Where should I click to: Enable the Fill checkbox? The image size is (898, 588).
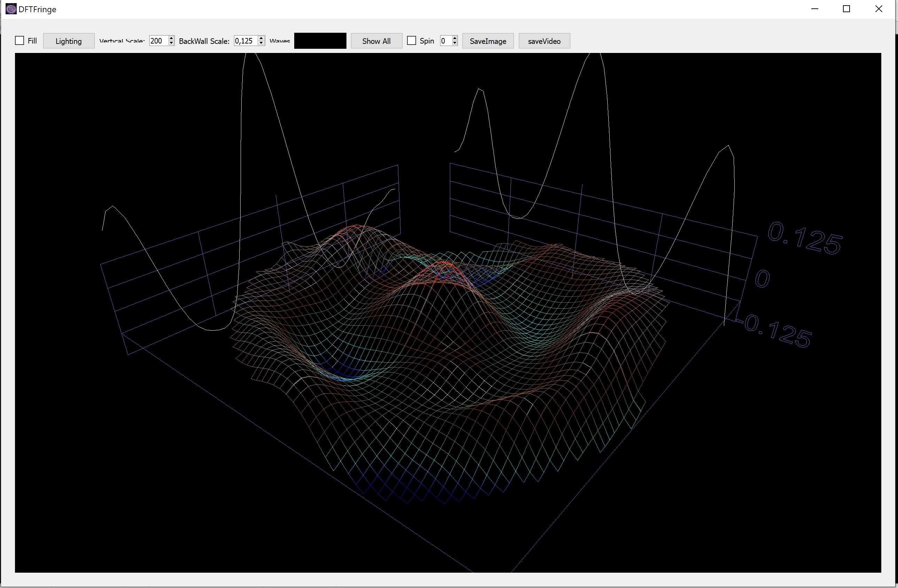coord(19,41)
